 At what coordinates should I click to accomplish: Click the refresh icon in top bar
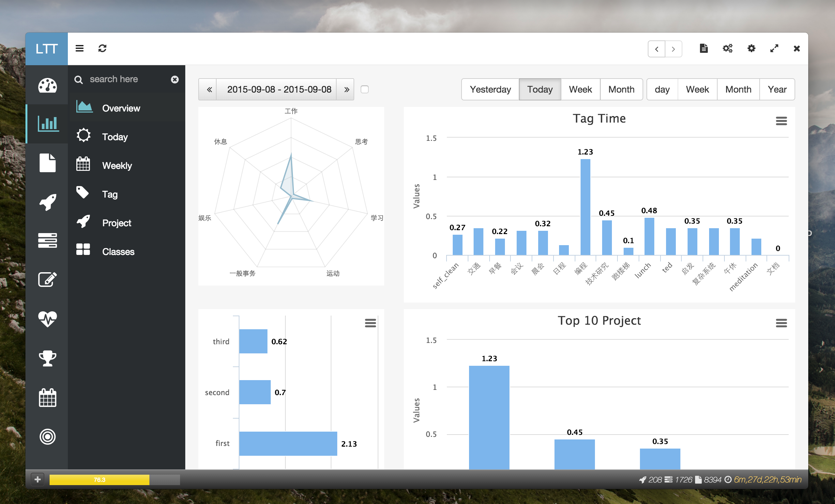(x=102, y=49)
